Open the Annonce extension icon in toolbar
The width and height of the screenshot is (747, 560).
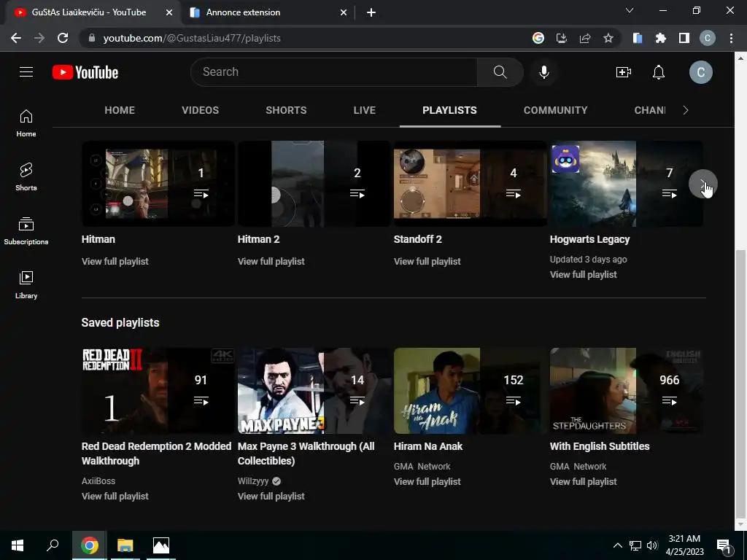pos(638,38)
